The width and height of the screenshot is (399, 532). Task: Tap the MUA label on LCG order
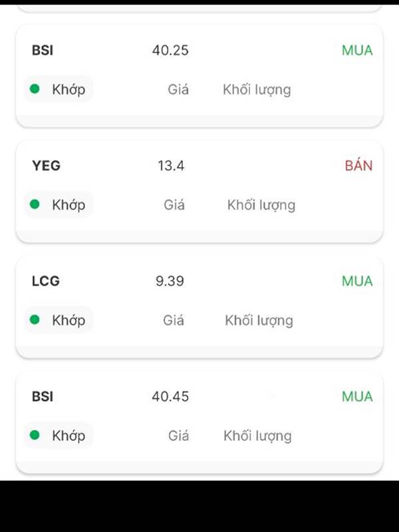click(x=357, y=281)
